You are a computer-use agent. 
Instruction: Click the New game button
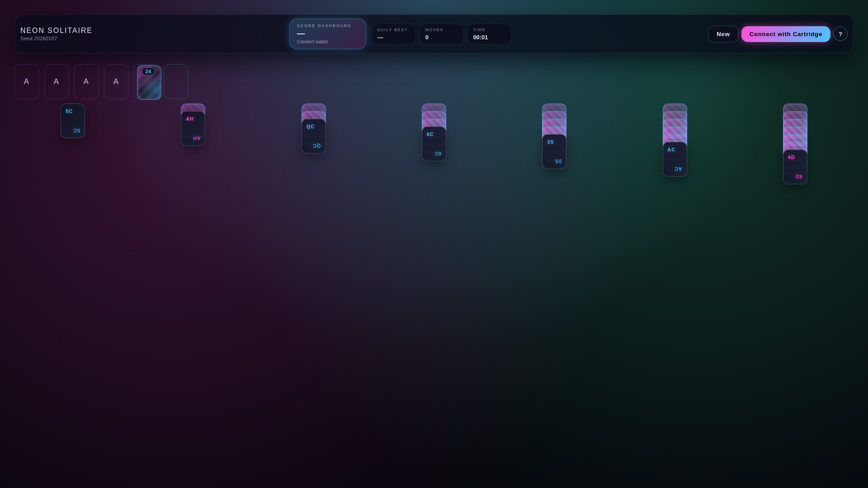(x=723, y=34)
